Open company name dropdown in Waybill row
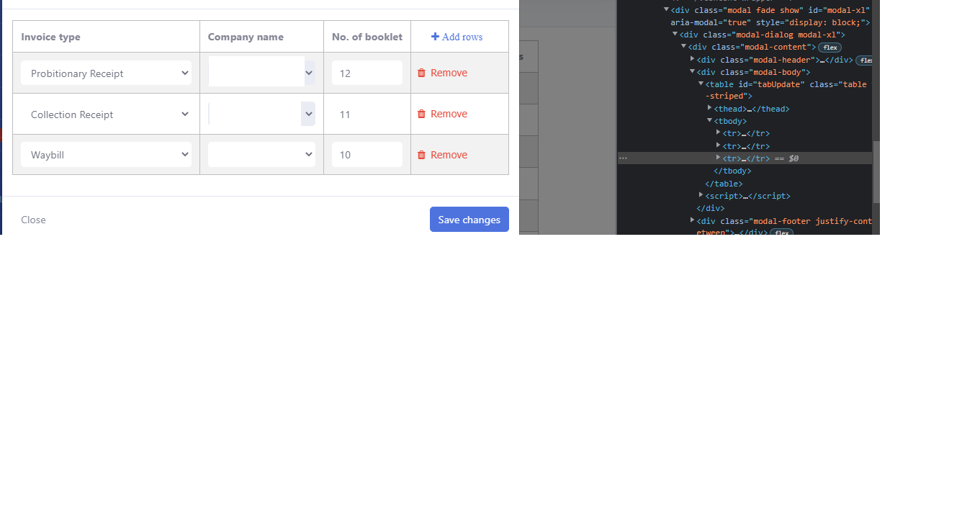The height and width of the screenshot is (530, 980). coord(262,155)
